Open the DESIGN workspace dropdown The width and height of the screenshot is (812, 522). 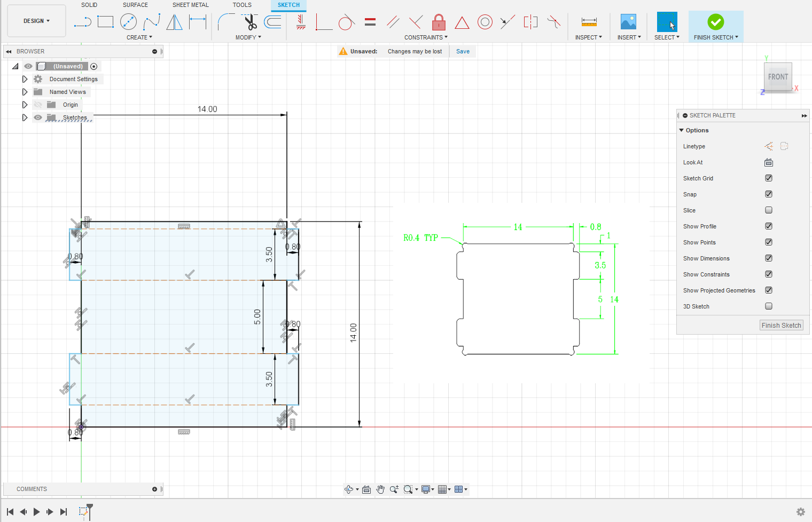pos(36,21)
